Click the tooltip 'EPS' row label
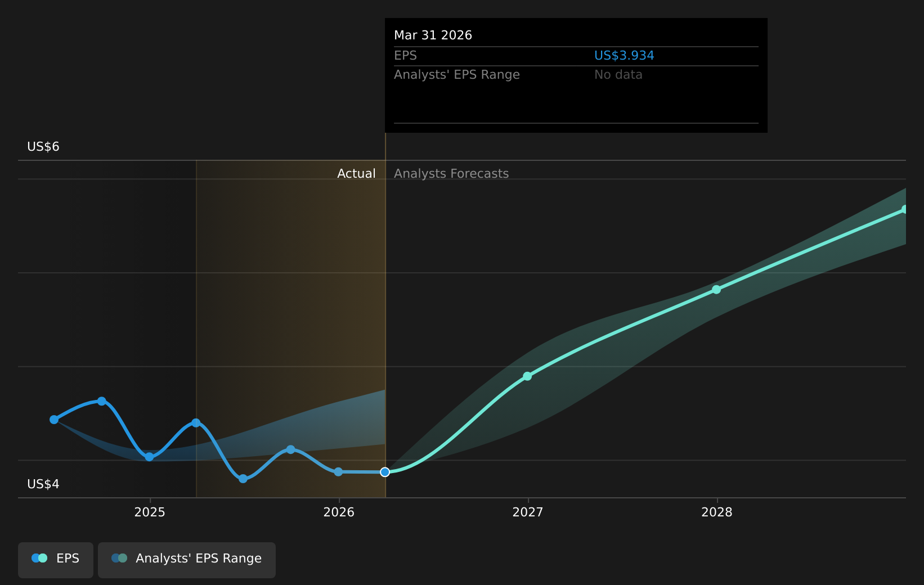 (x=405, y=56)
